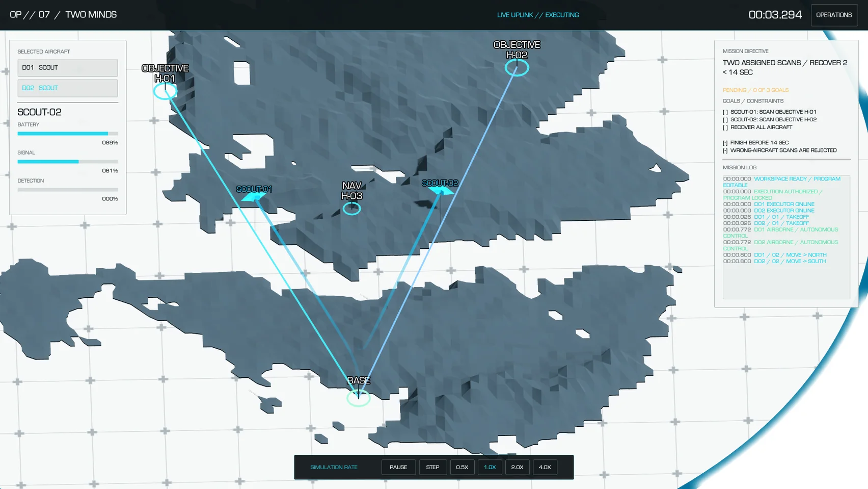Set simulation rate to 4.0X
The image size is (868, 489).
[545, 467]
